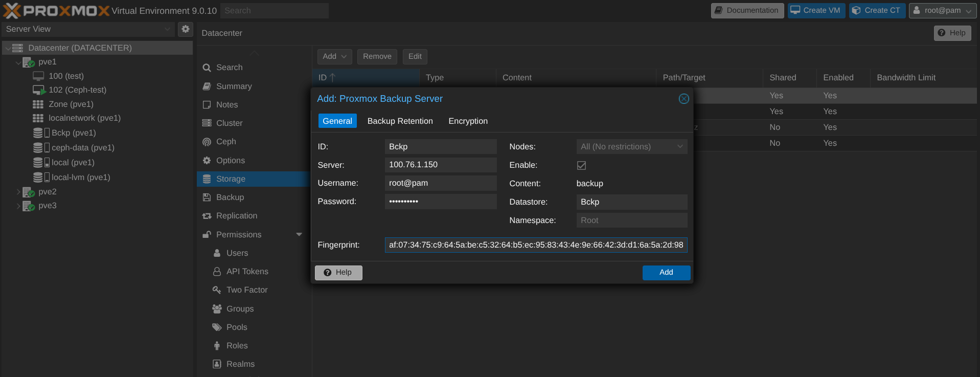Click the Create VM button

click(816, 10)
